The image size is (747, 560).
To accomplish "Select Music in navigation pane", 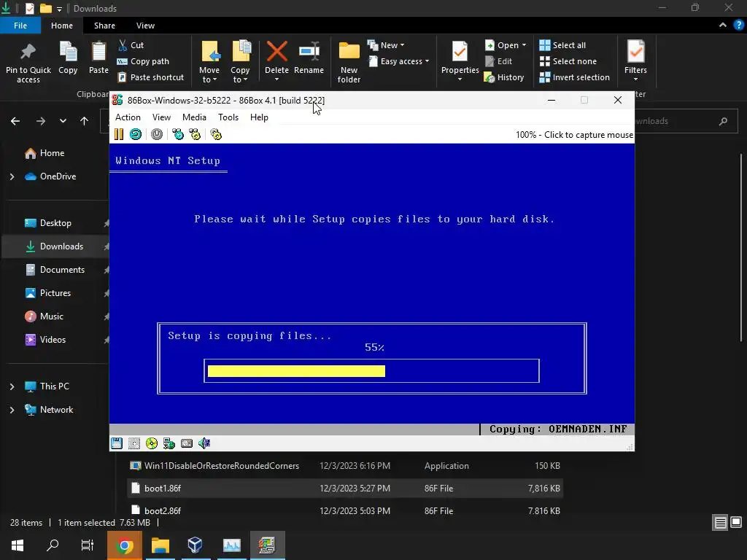I will 44,316.
